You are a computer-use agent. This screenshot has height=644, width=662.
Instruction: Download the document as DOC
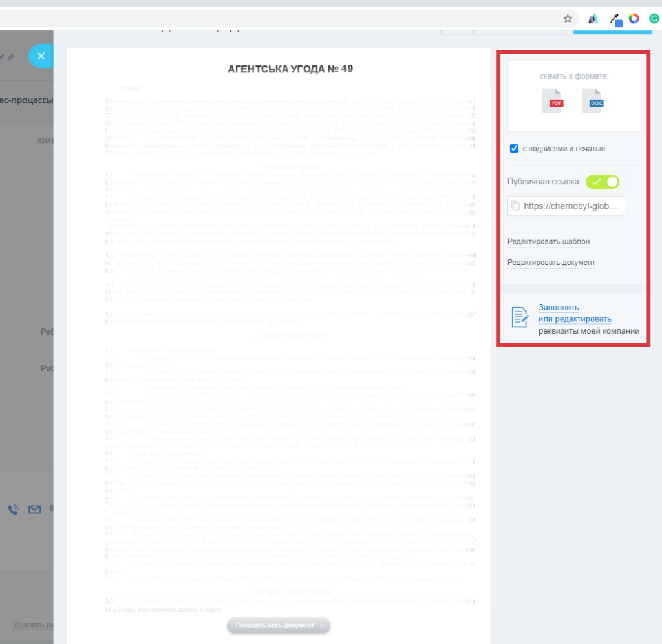[592, 100]
